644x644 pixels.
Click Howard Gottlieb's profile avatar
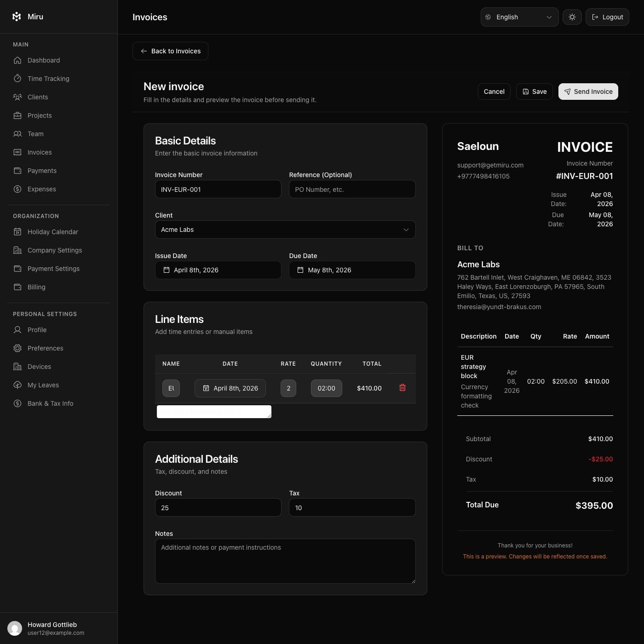pos(15,628)
